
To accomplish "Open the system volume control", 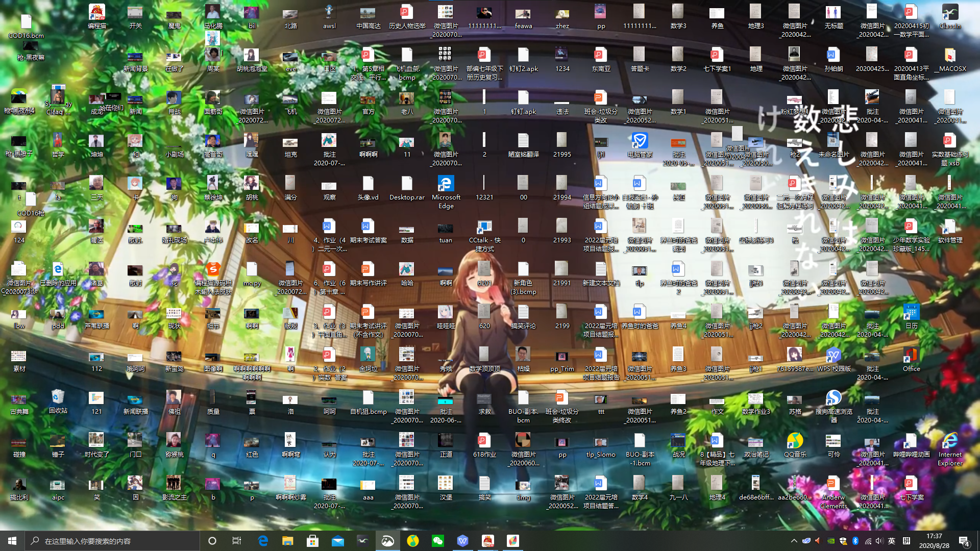I will coord(879,541).
